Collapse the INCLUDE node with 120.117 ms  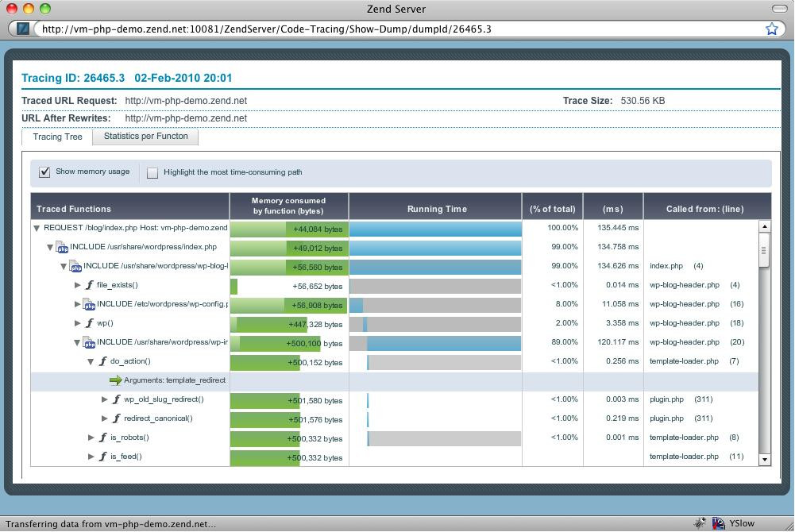coord(77,342)
